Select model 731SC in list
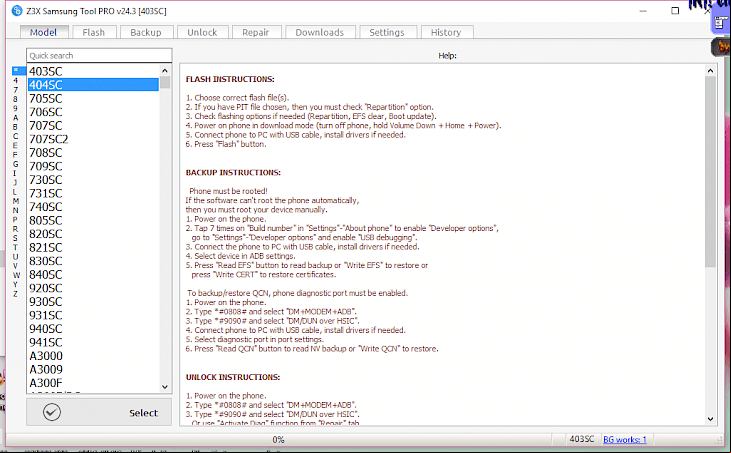 point(93,193)
